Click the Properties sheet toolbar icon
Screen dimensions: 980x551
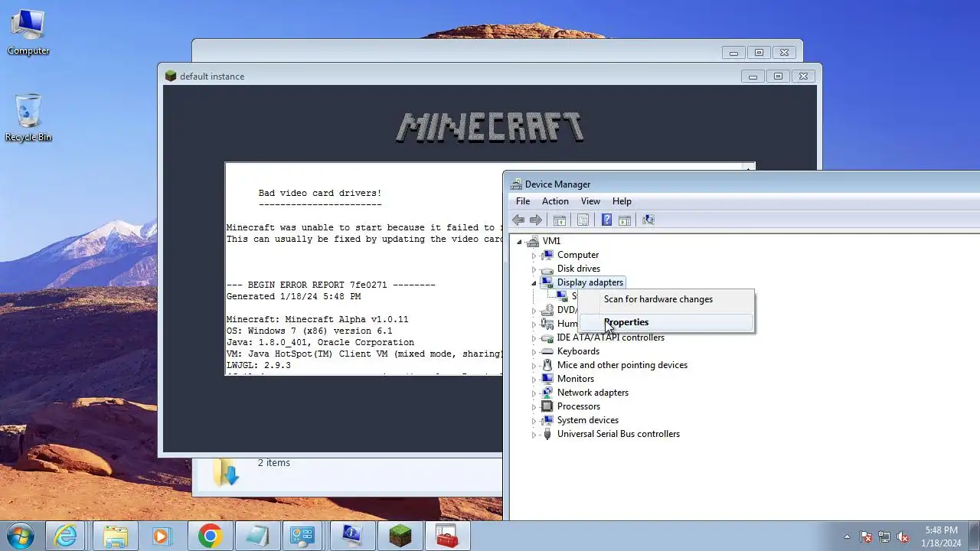[583, 220]
